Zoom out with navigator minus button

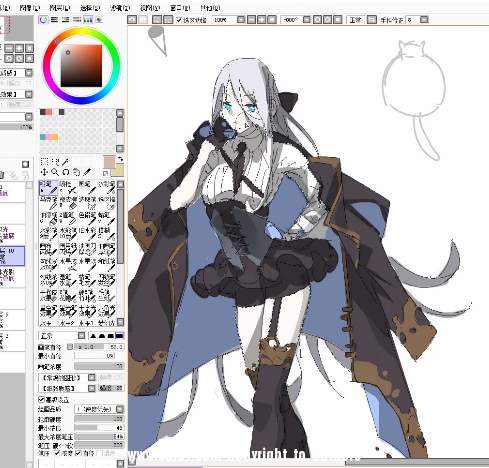point(9,48)
